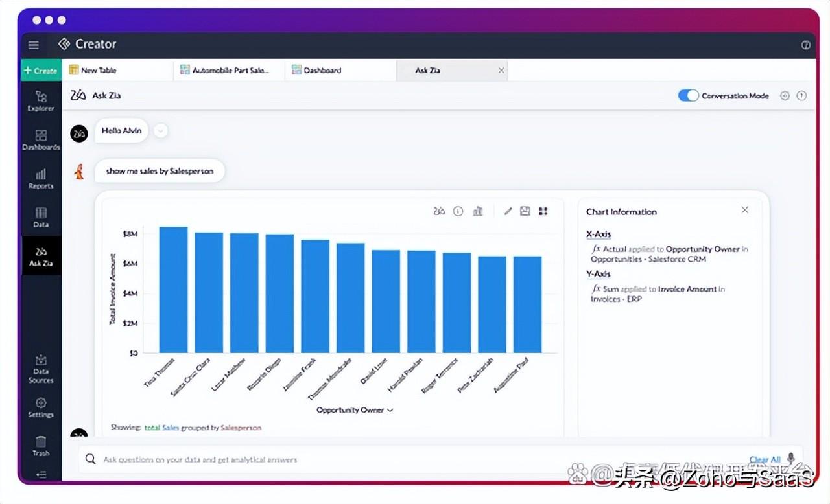Click the Clear All link
Image resolution: width=830 pixels, height=504 pixels.
click(765, 460)
